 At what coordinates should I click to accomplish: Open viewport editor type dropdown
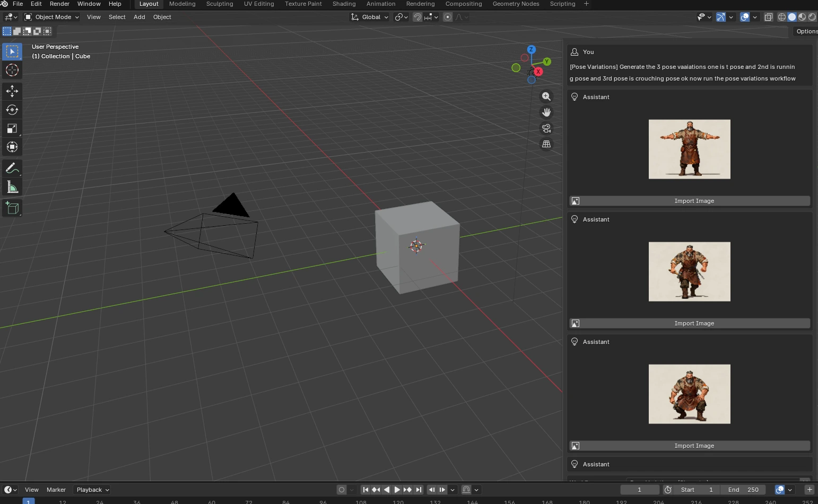[x=11, y=17]
